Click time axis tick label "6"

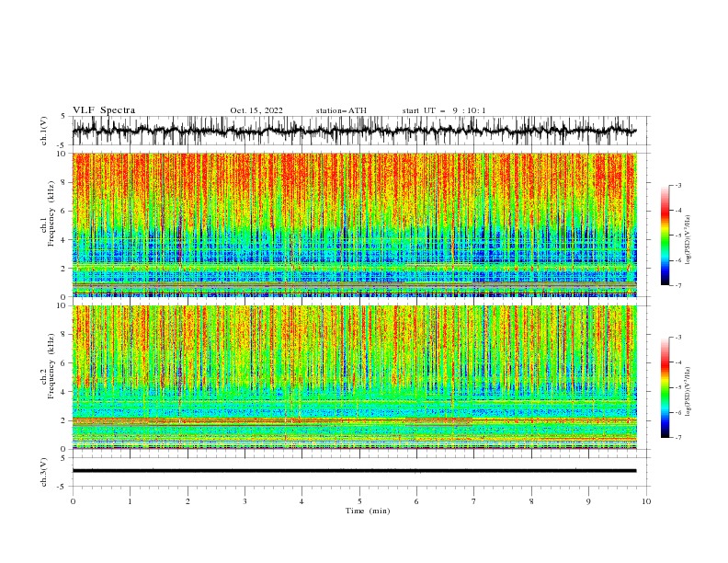[x=416, y=501]
